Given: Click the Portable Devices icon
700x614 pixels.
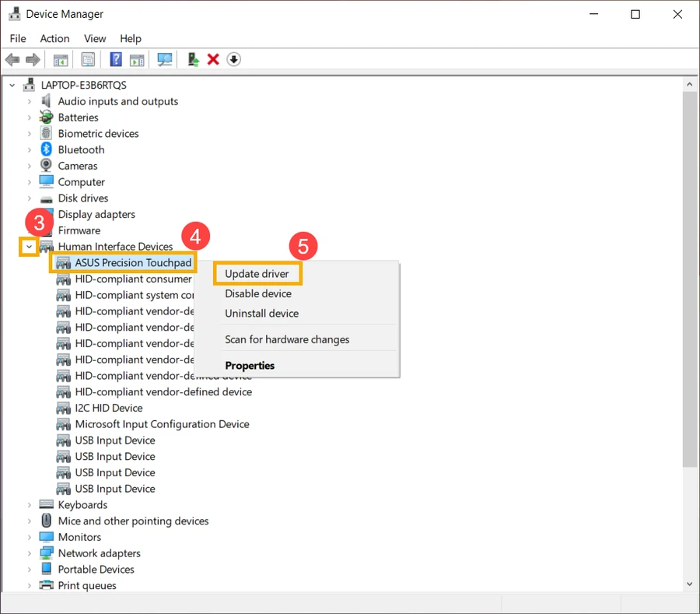Looking at the screenshot, I should point(46,569).
